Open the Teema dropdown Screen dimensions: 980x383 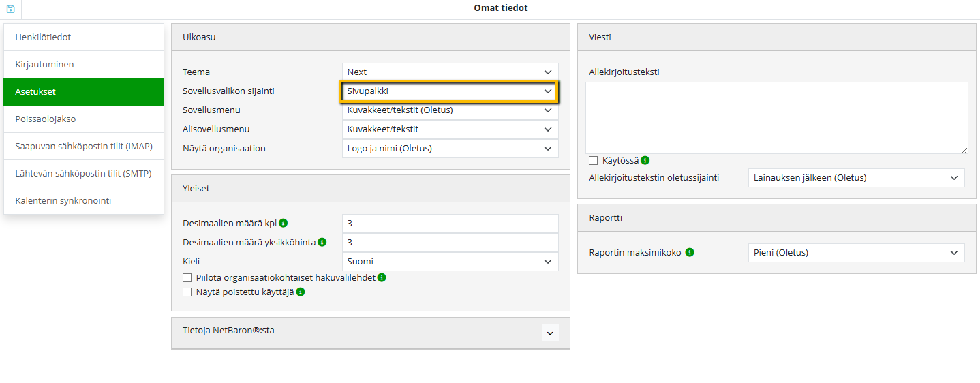[x=450, y=72]
